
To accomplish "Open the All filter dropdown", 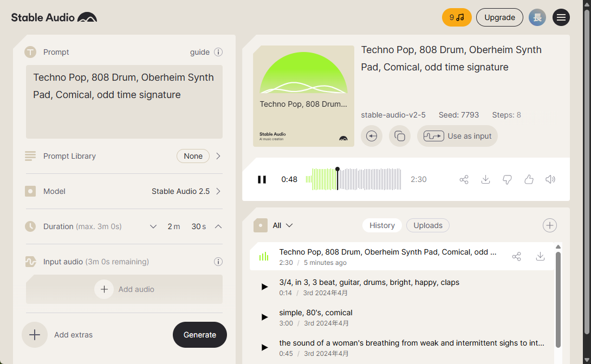I will [x=282, y=225].
